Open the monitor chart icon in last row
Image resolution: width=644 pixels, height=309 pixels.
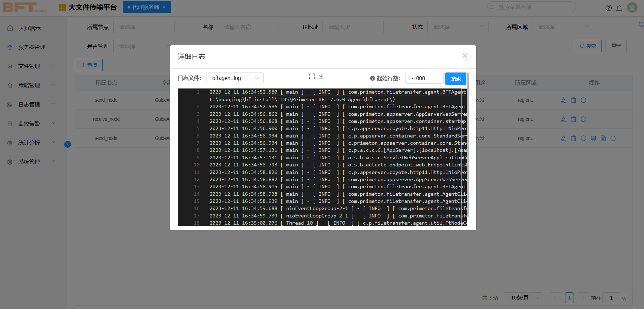(x=593, y=138)
